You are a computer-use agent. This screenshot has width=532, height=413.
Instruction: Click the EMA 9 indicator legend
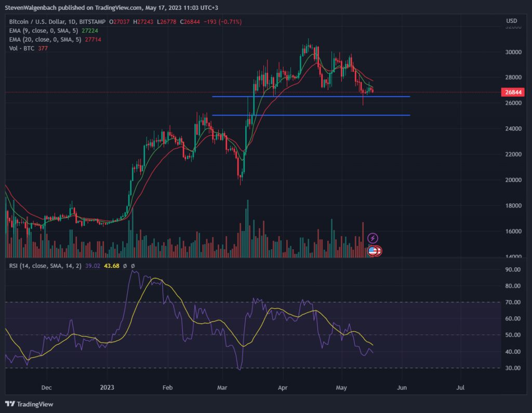tap(44, 31)
